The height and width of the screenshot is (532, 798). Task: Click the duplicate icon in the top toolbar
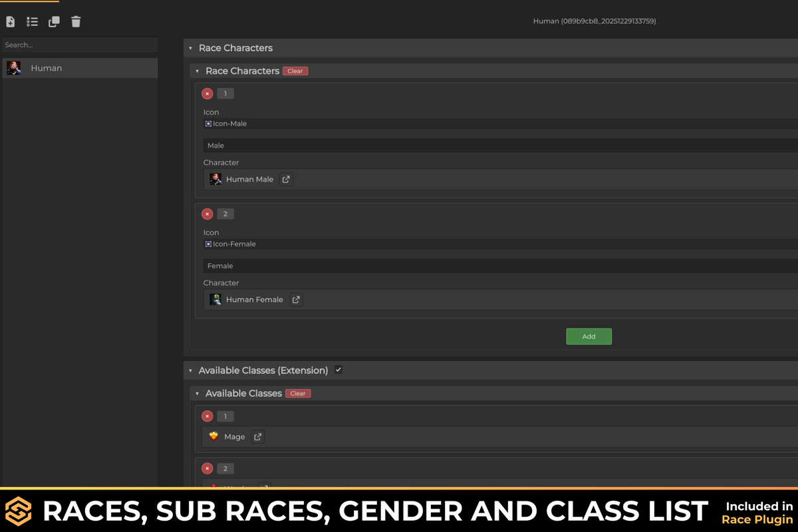[x=54, y=21]
